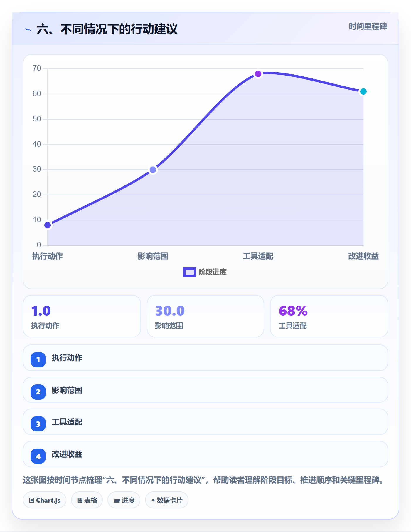411x532 pixels.
Task: Click the 执行动作 label on the chart x-axis
Action: pyautogui.click(x=48, y=256)
